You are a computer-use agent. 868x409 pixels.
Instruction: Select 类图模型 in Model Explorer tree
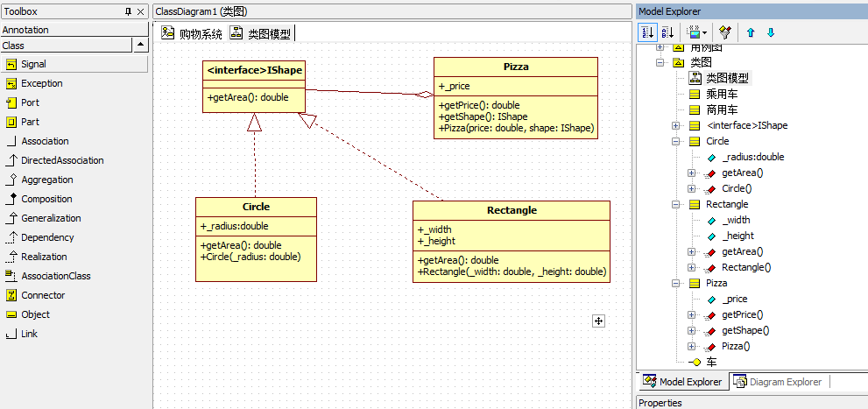[x=728, y=78]
